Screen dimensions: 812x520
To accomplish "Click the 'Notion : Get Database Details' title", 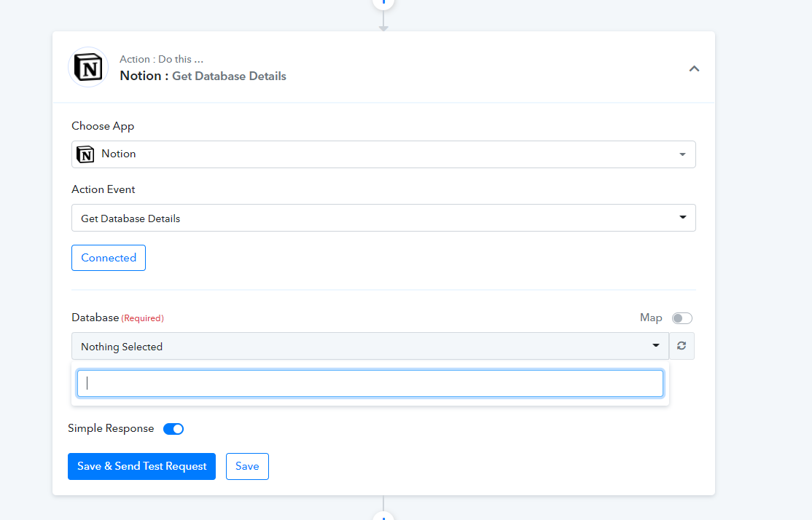I will point(203,76).
